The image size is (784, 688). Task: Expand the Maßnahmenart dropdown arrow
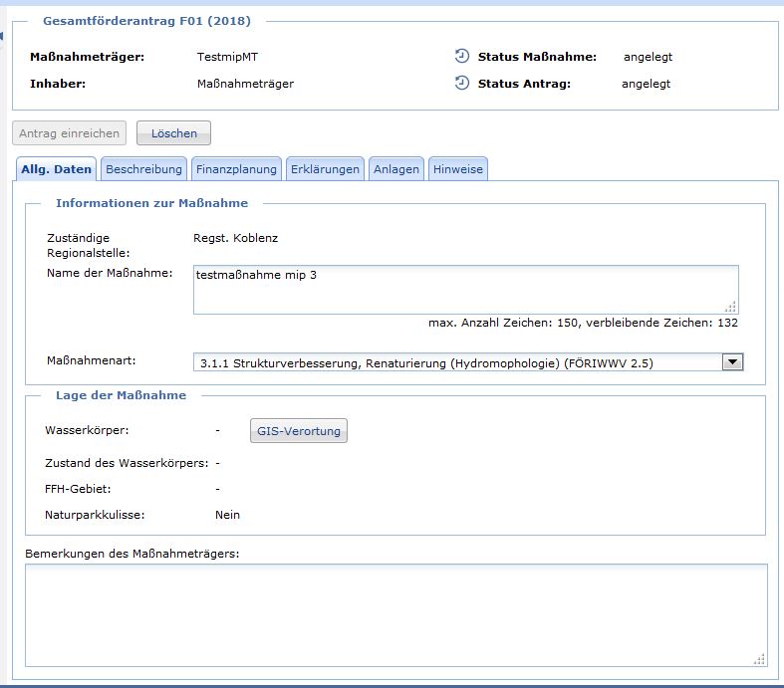(x=732, y=361)
